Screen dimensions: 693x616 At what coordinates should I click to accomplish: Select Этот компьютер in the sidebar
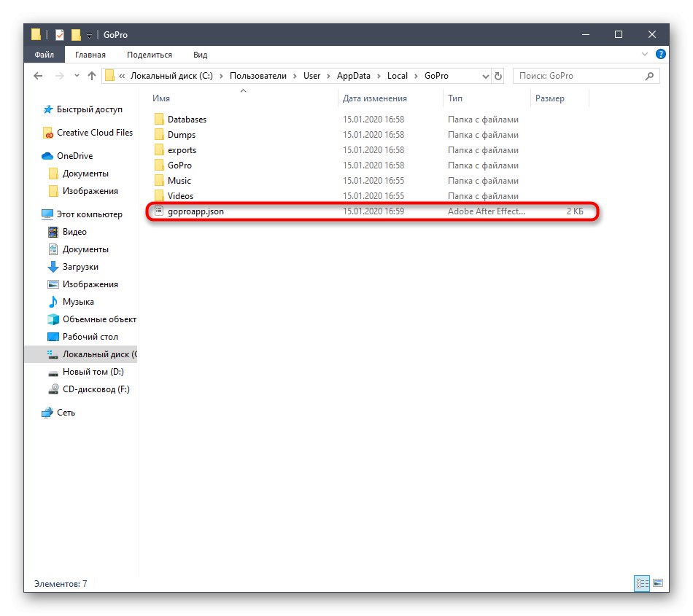(89, 214)
